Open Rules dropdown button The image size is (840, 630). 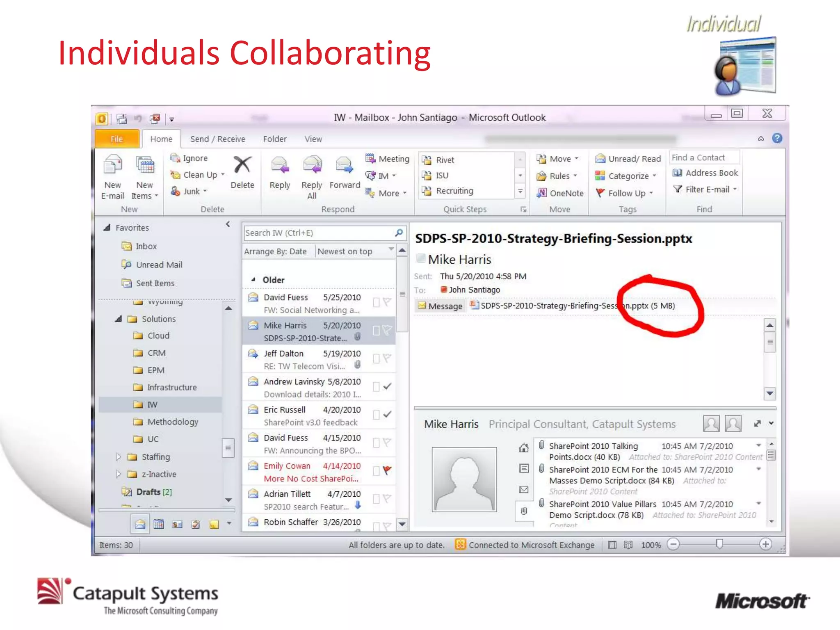pyautogui.click(x=557, y=176)
